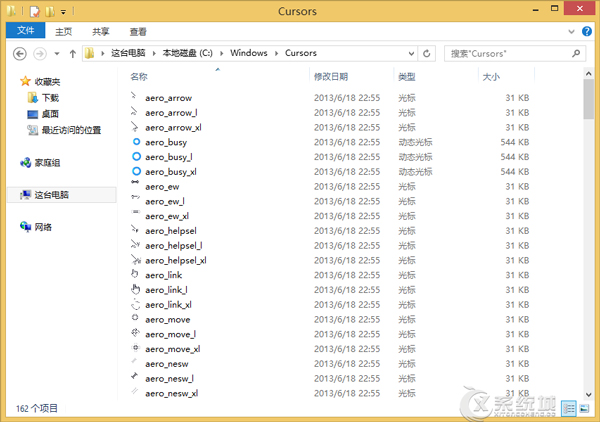
Task: Click the file name aero_nesw
Action: pyautogui.click(x=167, y=364)
